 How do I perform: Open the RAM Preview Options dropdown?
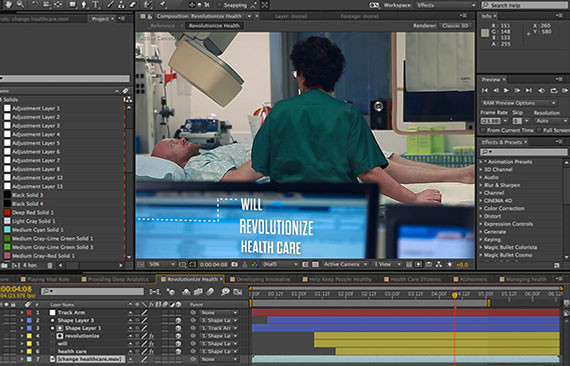[518, 103]
